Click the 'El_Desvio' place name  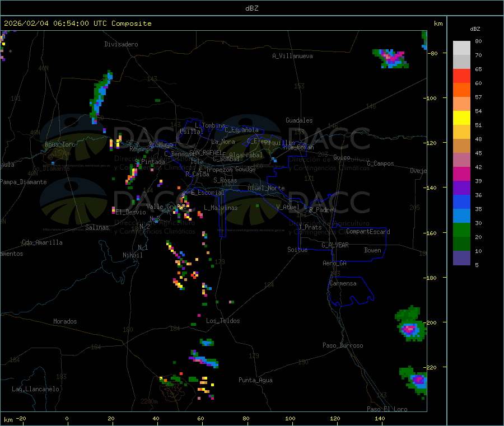pos(131,212)
